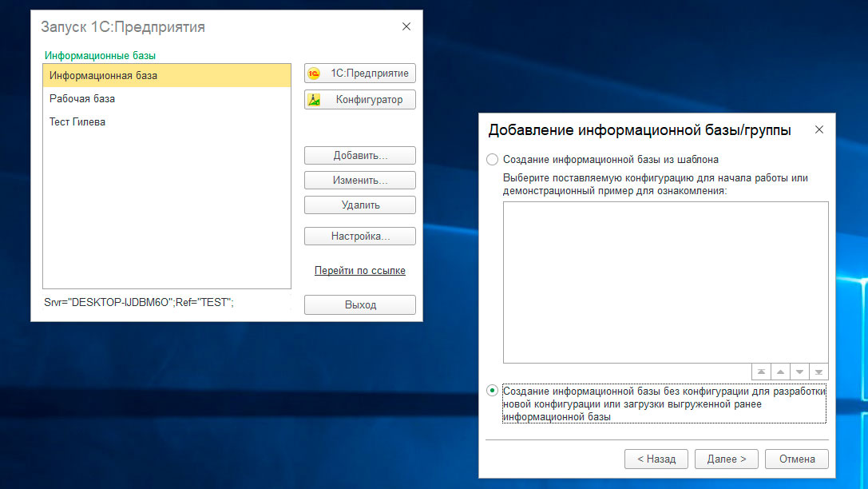Launch 1С:Предприятие mode button
Viewport: 868px width, 489px height.
click(360, 73)
